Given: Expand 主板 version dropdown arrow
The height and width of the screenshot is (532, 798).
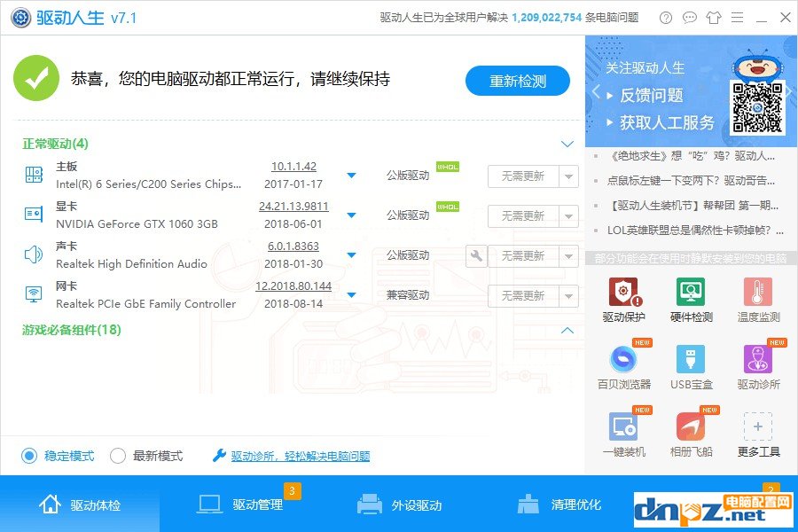Looking at the screenshot, I should [351, 176].
